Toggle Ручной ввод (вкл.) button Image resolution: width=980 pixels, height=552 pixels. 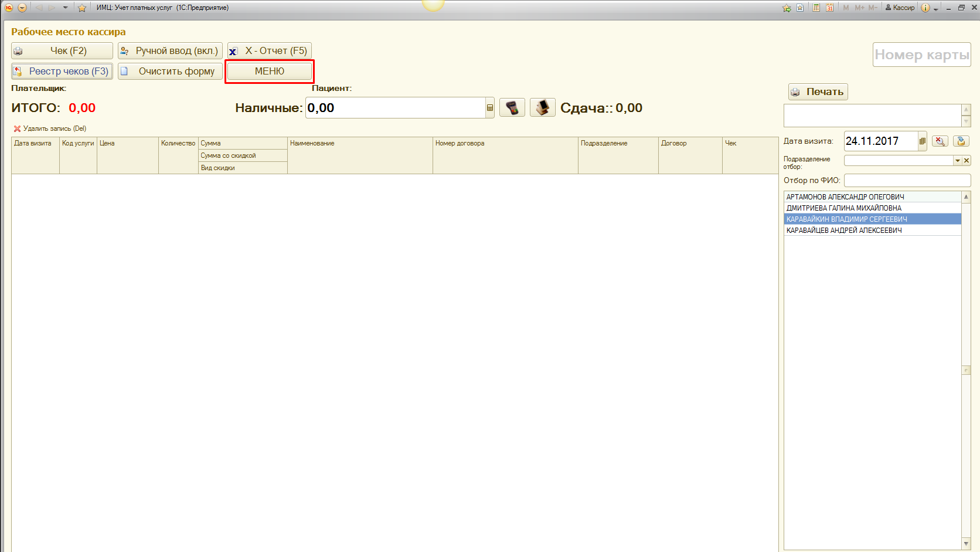pyautogui.click(x=170, y=51)
